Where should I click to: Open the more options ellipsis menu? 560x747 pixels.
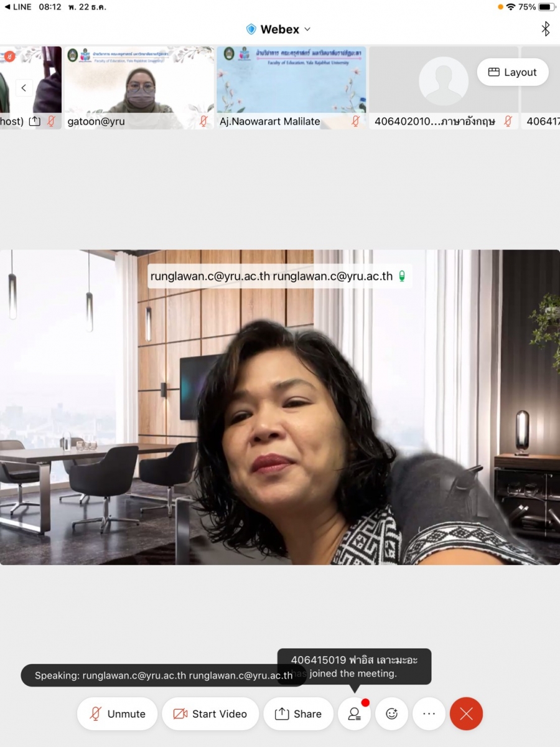pos(429,714)
